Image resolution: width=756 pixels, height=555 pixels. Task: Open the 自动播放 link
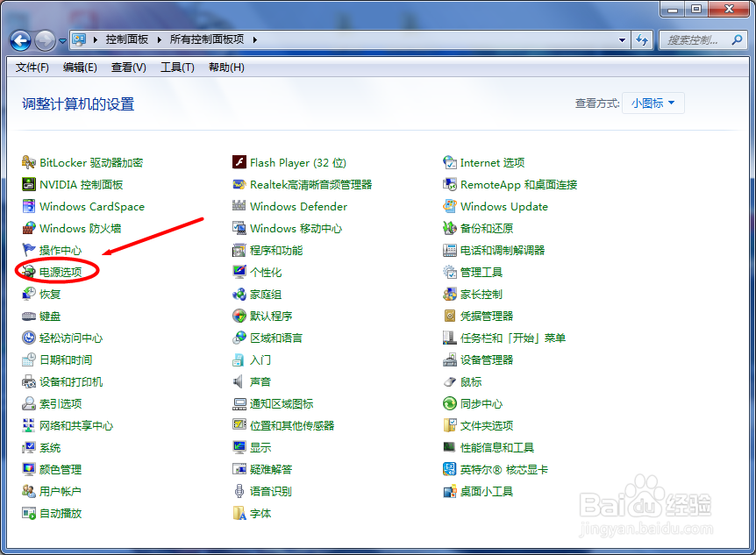[61, 513]
